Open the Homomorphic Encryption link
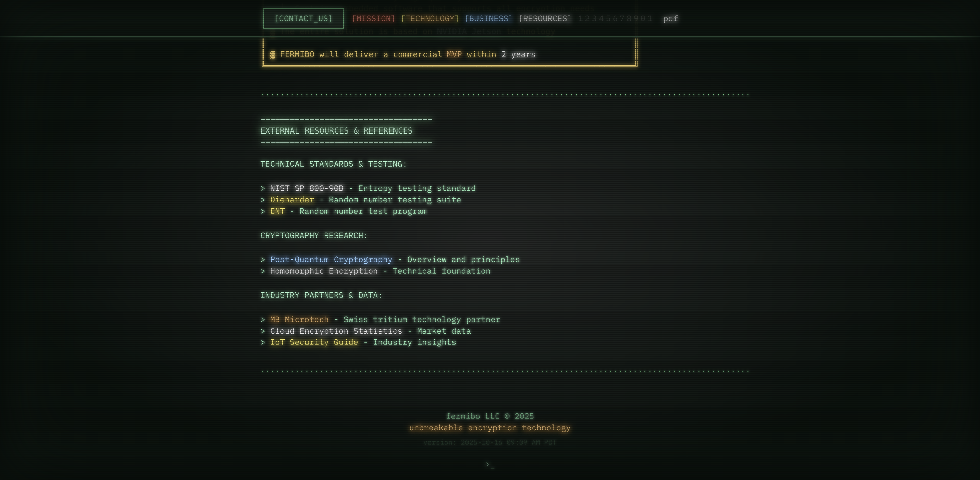This screenshot has width=980, height=480. coord(324,271)
